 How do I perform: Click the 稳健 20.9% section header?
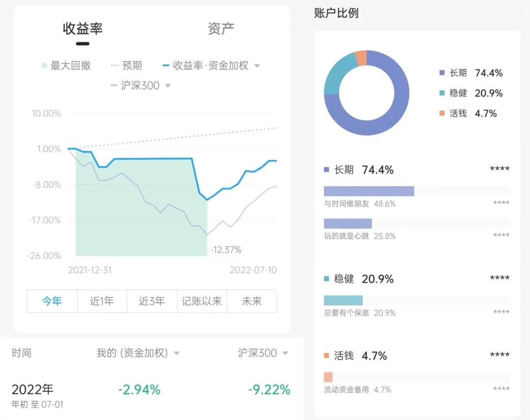[x=359, y=279]
